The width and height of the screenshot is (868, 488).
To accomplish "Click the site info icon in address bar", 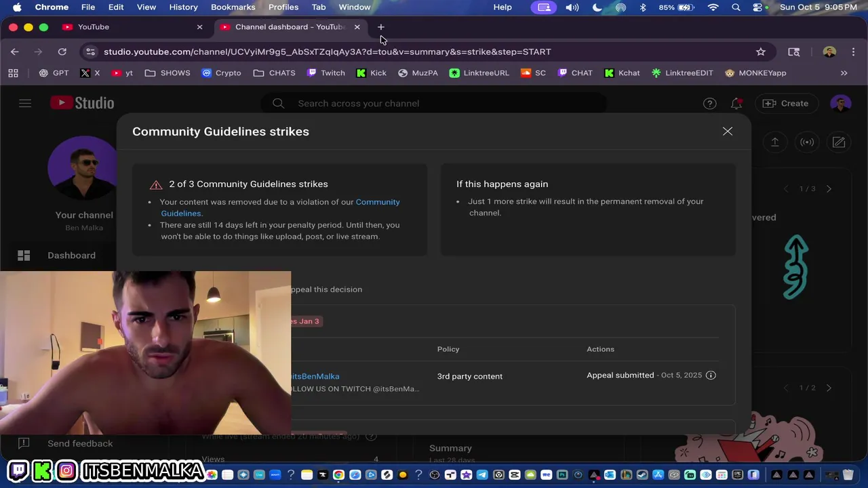I will pyautogui.click(x=91, y=52).
